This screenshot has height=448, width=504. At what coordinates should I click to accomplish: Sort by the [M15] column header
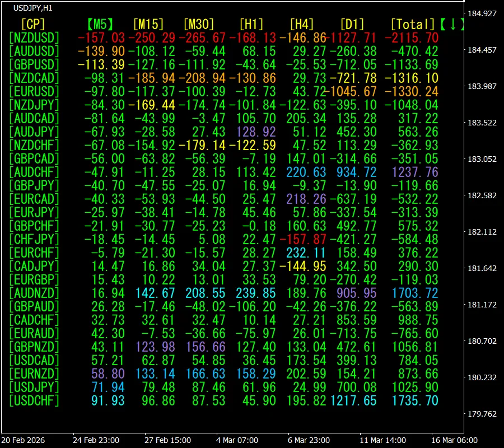[148, 24]
